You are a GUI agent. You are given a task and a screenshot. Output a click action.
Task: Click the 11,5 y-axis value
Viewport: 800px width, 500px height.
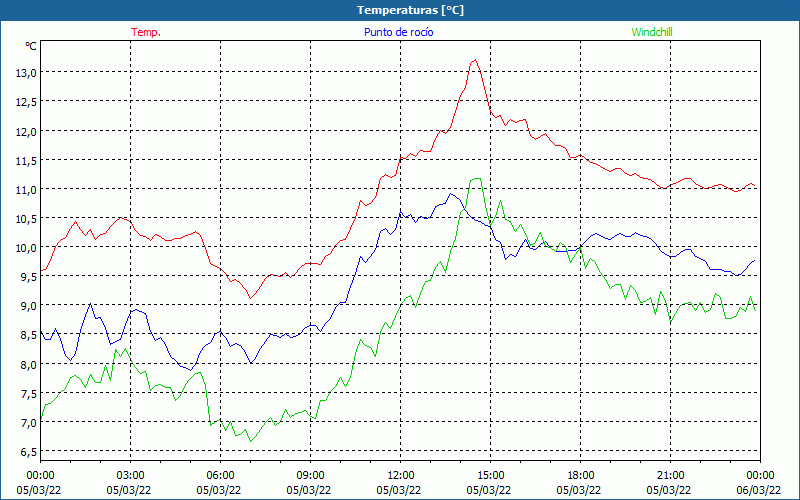tap(26, 161)
